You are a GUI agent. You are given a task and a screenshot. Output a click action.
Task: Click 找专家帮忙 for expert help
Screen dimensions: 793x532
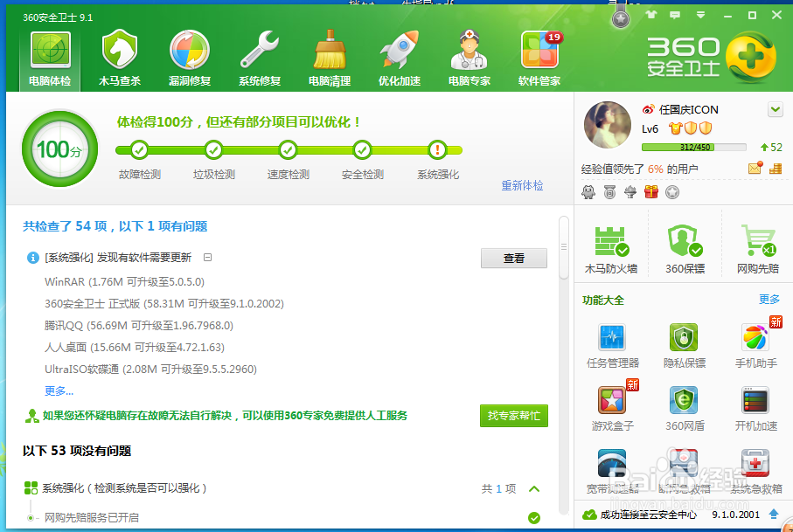coord(513,416)
